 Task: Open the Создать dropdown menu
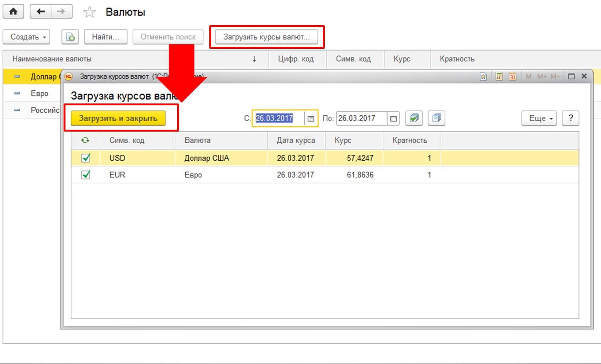pos(27,37)
